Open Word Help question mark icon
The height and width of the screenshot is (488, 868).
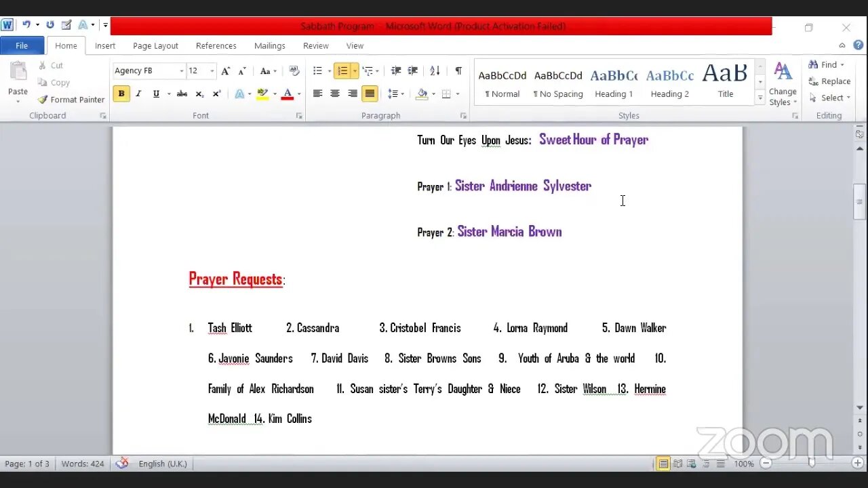[x=859, y=45]
